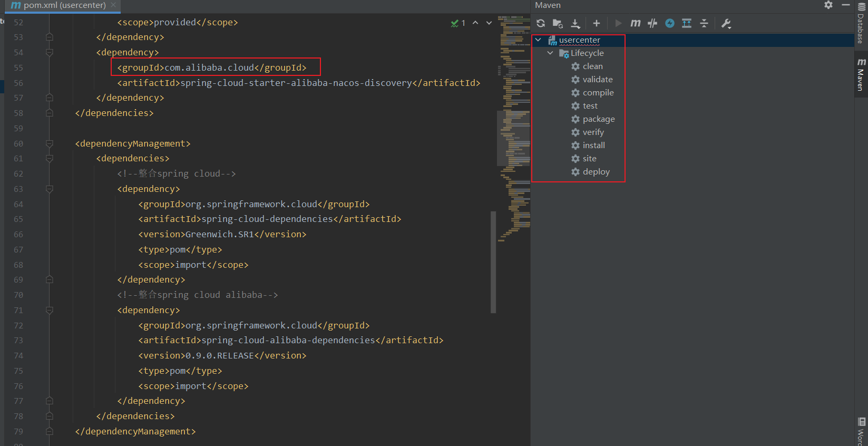Execute Maven goal via m icon
868x446 pixels.
[636, 23]
